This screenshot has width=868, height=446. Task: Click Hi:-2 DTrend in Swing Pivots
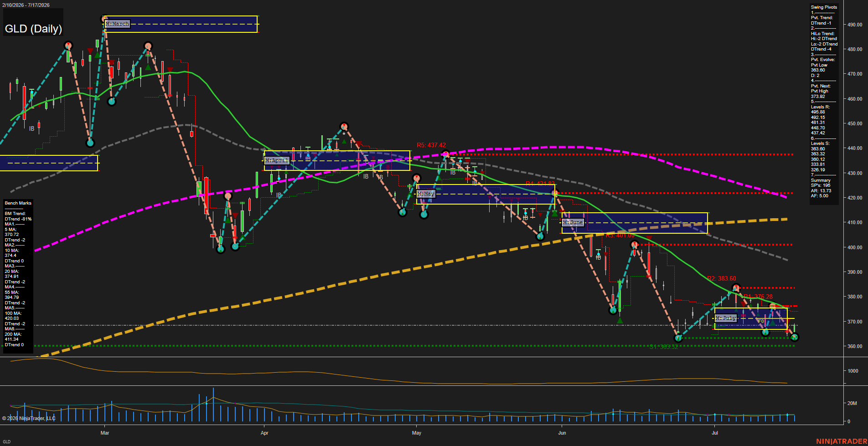[824, 39]
